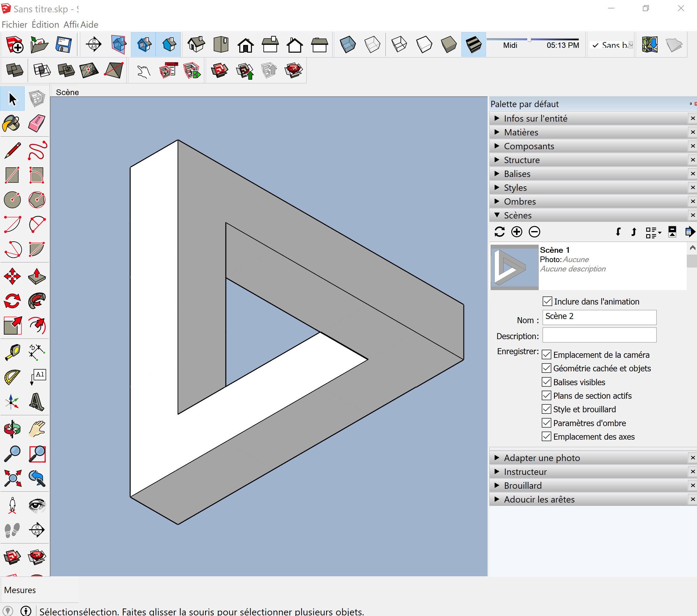Open the Fichier menu
The image size is (697, 616).
pos(14,25)
